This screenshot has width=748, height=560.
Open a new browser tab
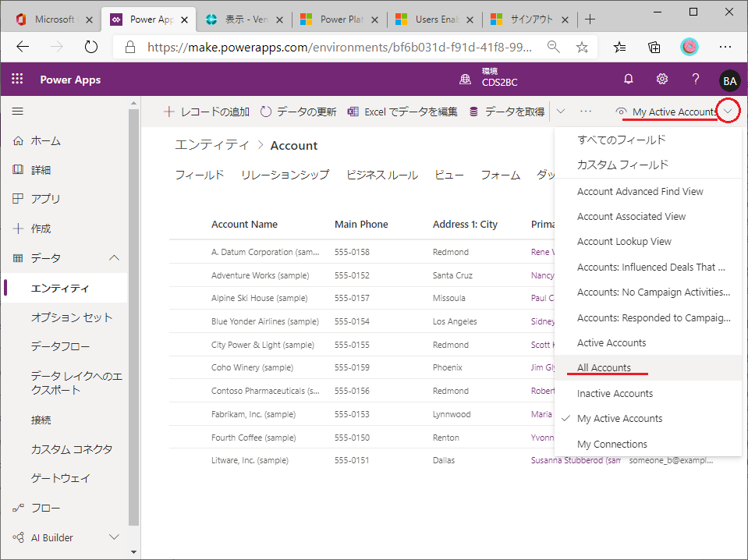click(x=590, y=19)
